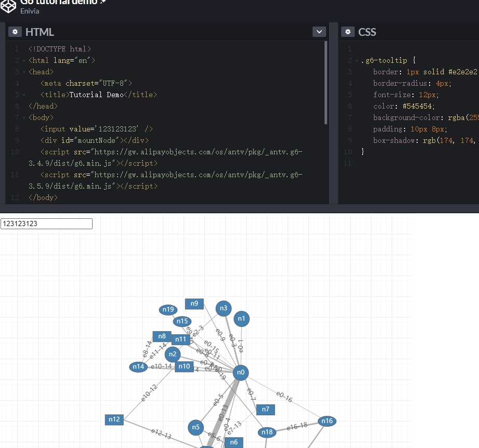
Task: Select the n12 rectangle node
Action: point(114,419)
